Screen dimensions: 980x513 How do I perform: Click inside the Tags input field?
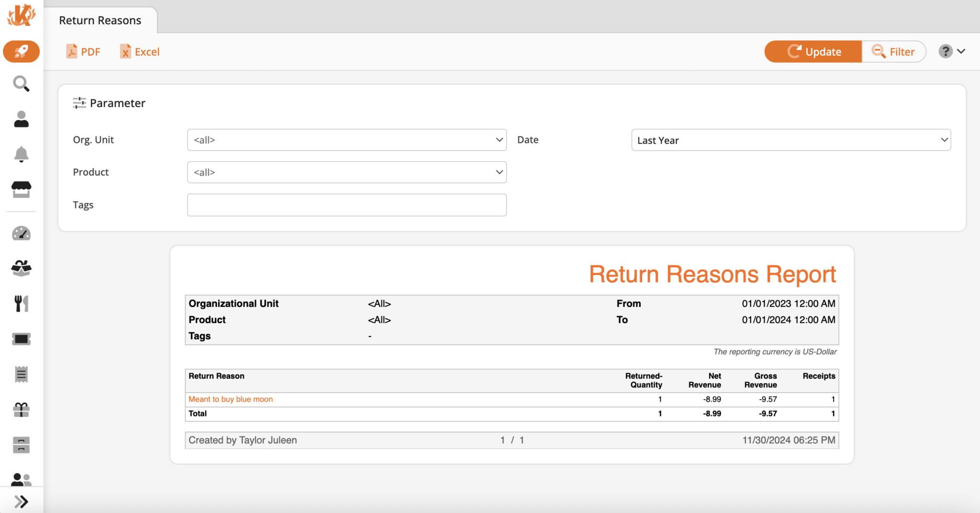[x=346, y=205]
